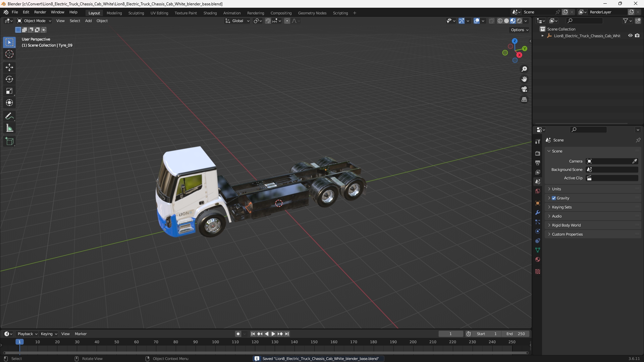Toggle snapping magnet in header
Screen dimensions: 644x362
click(268, 21)
